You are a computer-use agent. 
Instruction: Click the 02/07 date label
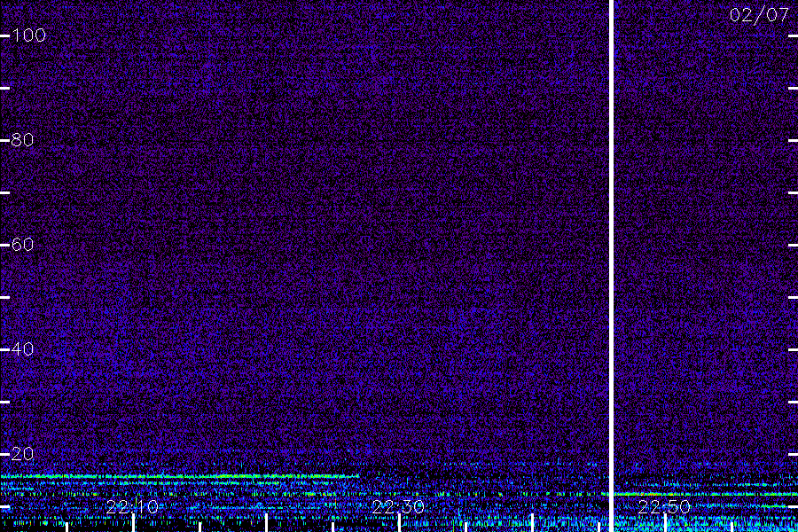[x=759, y=15]
